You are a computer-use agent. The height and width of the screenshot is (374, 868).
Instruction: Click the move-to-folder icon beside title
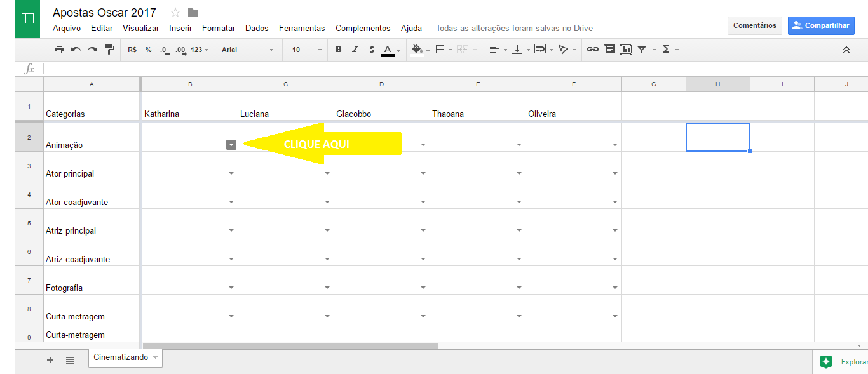pyautogui.click(x=193, y=13)
